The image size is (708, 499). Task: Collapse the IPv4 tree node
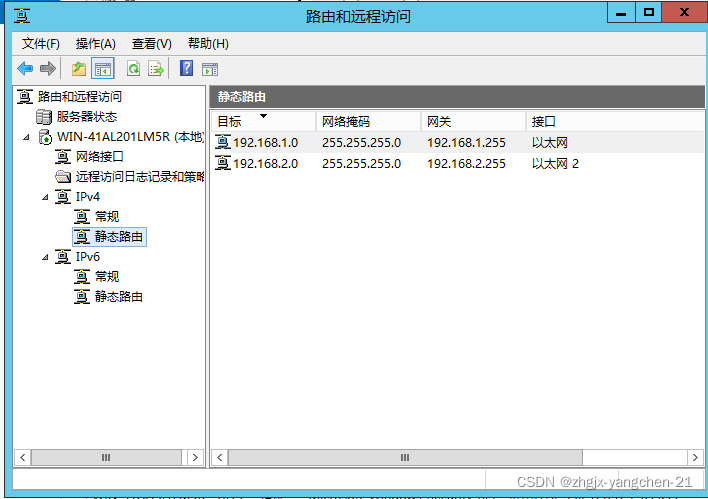tap(45, 197)
